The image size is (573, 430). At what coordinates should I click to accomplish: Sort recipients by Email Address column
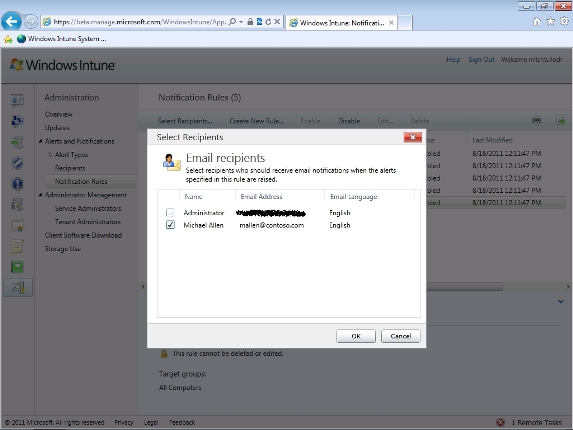[280, 197]
